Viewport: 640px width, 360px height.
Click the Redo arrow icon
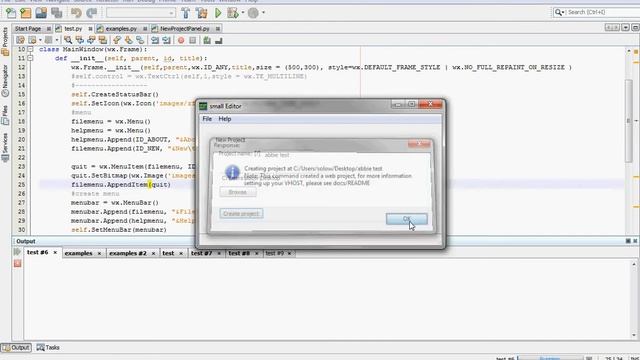click(x=91, y=13)
